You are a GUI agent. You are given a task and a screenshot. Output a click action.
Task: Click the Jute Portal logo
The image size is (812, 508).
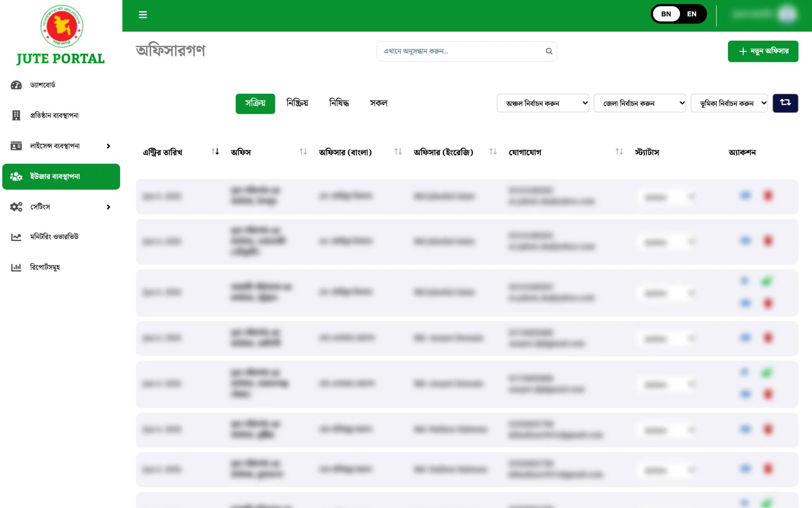tap(61, 35)
